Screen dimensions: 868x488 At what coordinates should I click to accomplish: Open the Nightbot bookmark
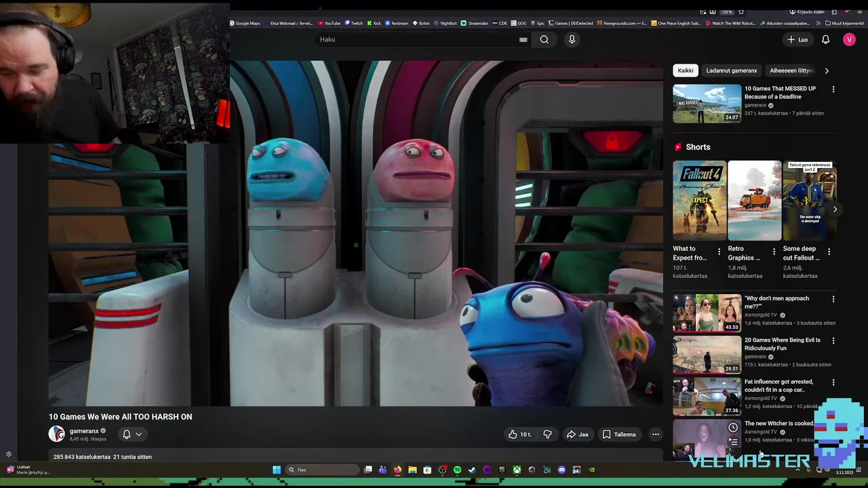coord(446,23)
